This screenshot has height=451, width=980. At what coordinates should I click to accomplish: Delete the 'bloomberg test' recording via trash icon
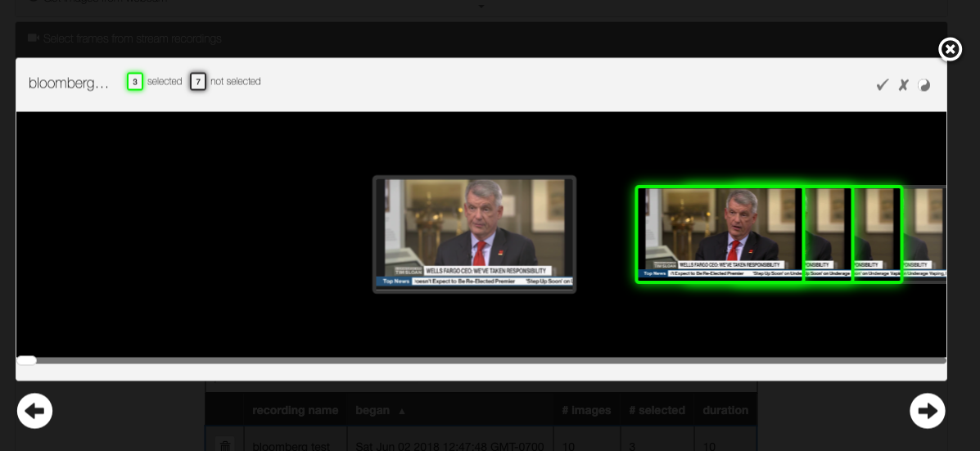pos(225,445)
